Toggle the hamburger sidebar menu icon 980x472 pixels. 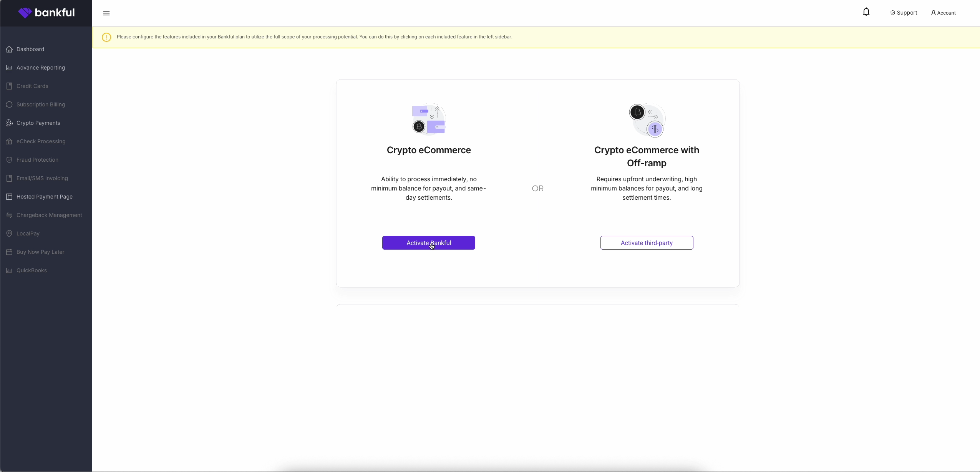(x=106, y=13)
